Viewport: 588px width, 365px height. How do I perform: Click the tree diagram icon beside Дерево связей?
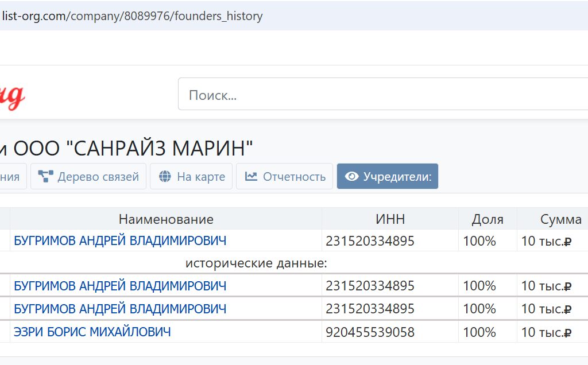pyautogui.click(x=46, y=177)
